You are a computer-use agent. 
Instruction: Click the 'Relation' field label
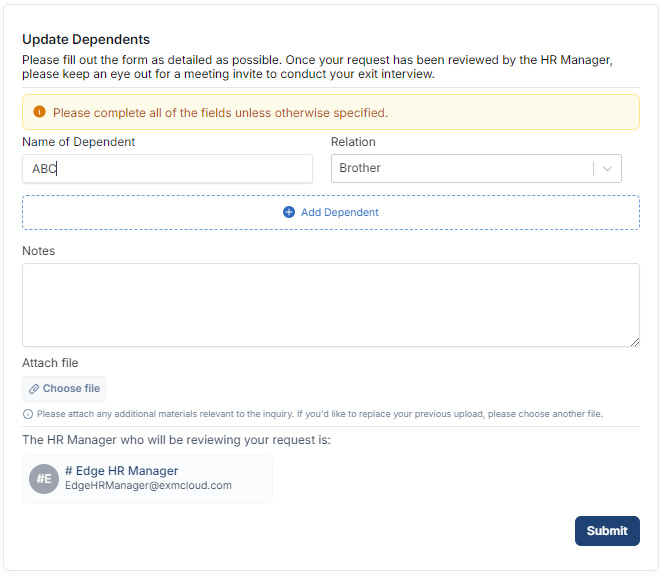(x=353, y=142)
